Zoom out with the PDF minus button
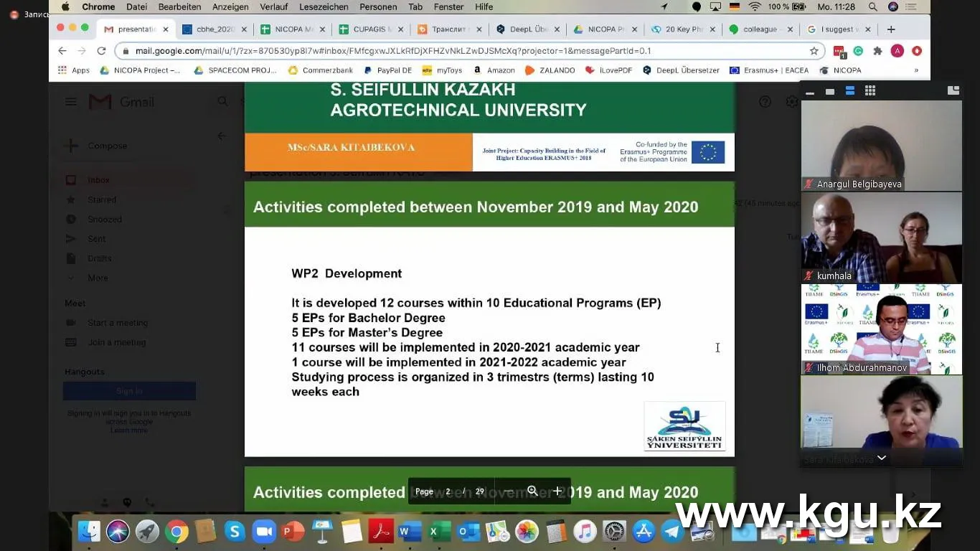Viewport: 980px width, 551px height. [x=507, y=491]
